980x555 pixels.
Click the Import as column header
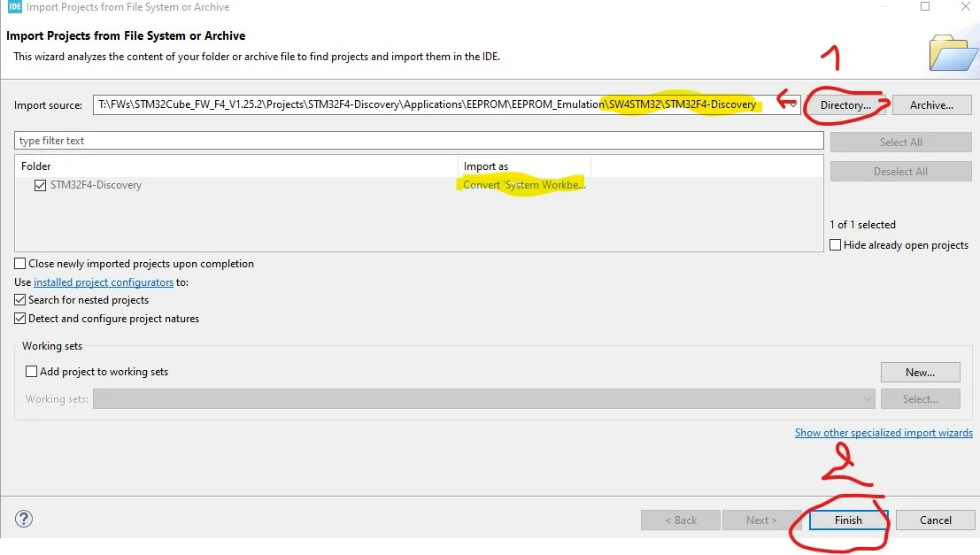(x=524, y=166)
